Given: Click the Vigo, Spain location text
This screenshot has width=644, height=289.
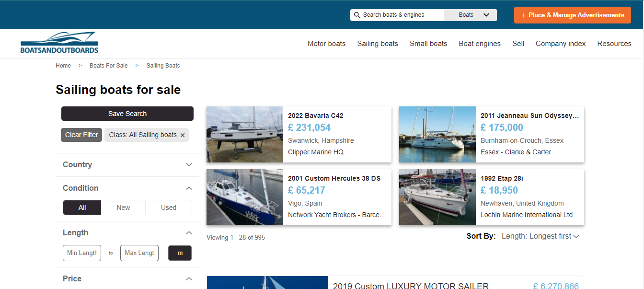Looking at the screenshot, I should coord(305,203).
